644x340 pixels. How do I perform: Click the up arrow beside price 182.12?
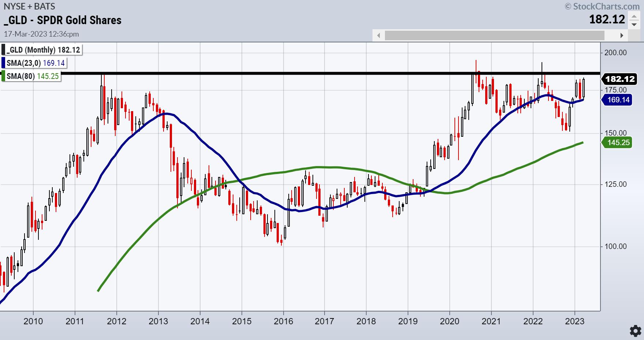coord(634,17)
